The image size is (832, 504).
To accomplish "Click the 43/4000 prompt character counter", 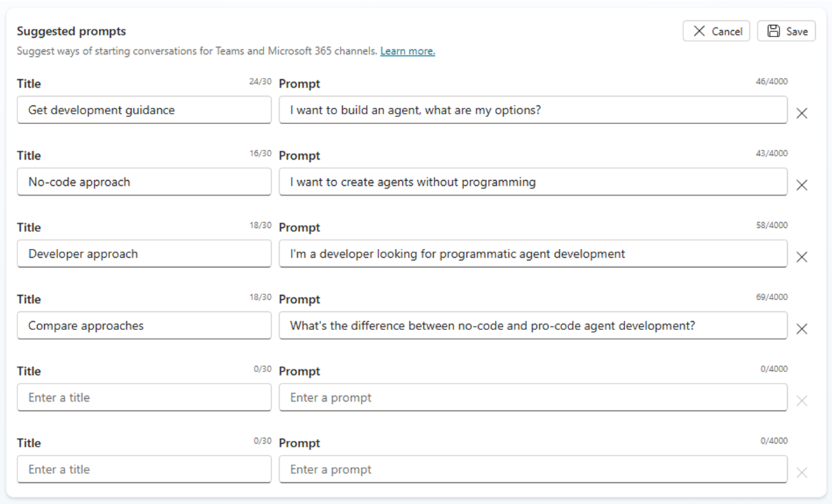I will [772, 154].
